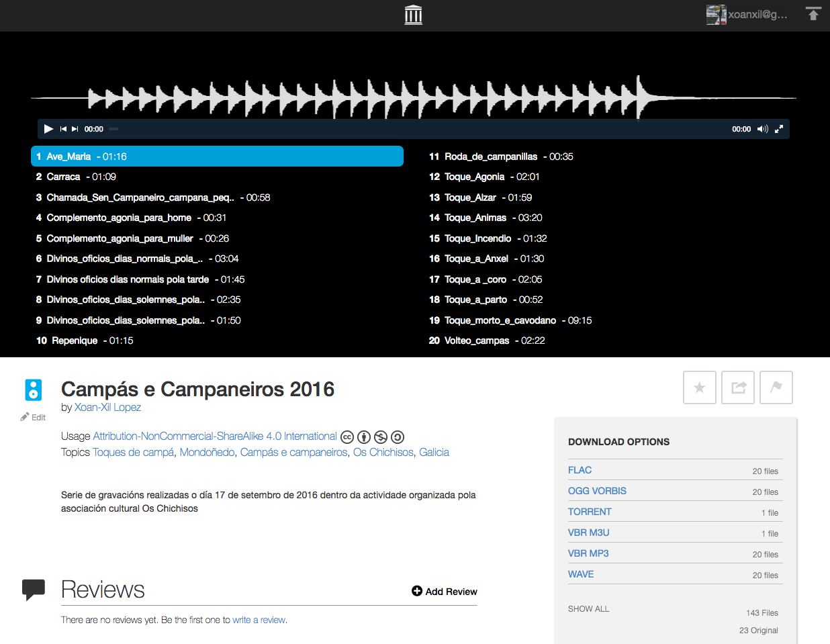Mute the audio with the volume icon
This screenshot has width=830, height=644.
click(x=762, y=129)
